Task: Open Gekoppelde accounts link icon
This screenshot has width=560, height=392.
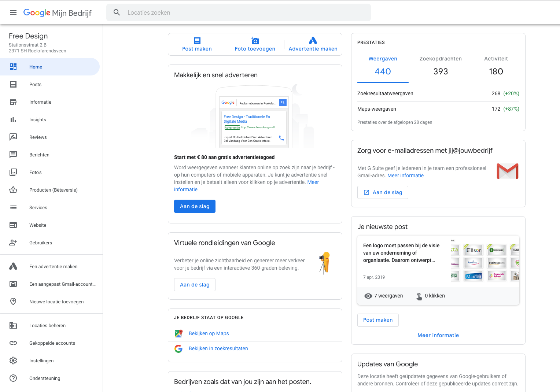Action: (x=13, y=343)
